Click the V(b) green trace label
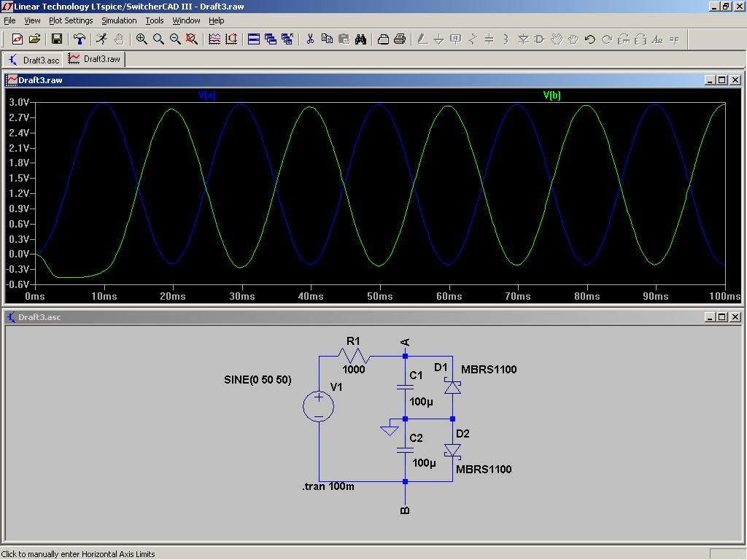 coord(552,96)
